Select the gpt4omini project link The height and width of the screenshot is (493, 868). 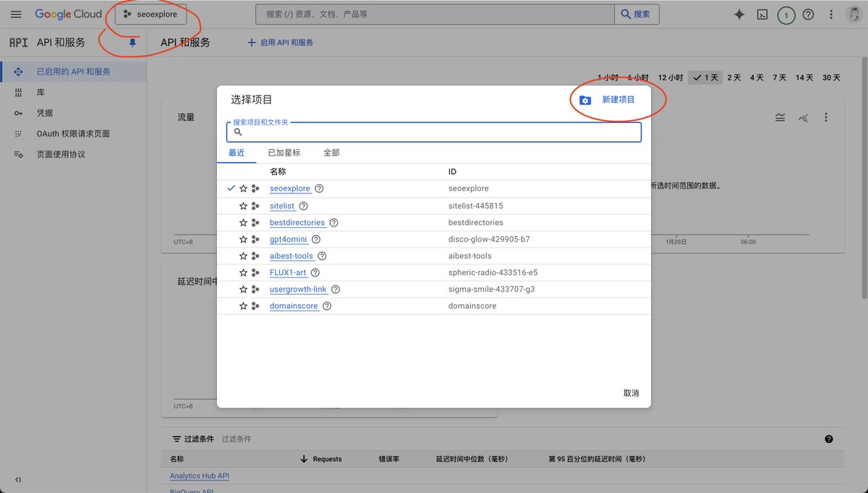click(289, 239)
